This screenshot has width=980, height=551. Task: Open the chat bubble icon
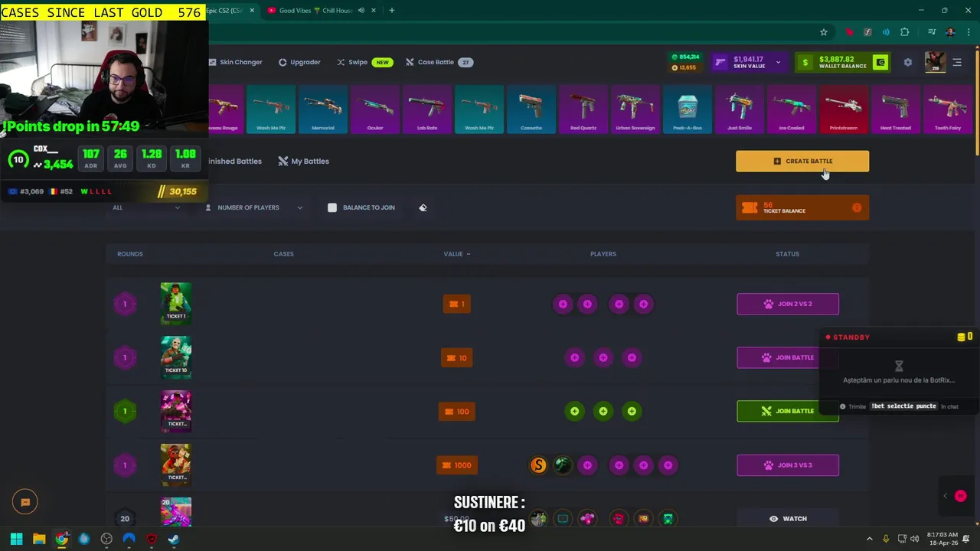click(x=24, y=502)
